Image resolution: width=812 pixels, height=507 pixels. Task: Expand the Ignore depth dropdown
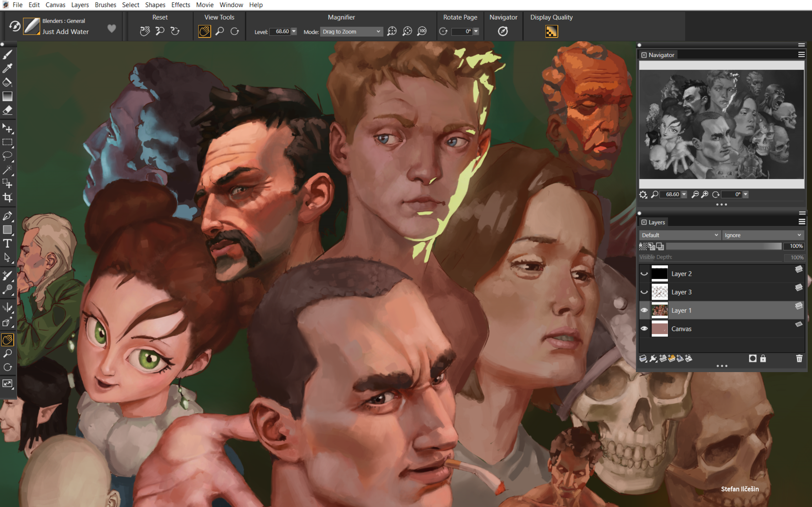pyautogui.click(x=763, y=235)
